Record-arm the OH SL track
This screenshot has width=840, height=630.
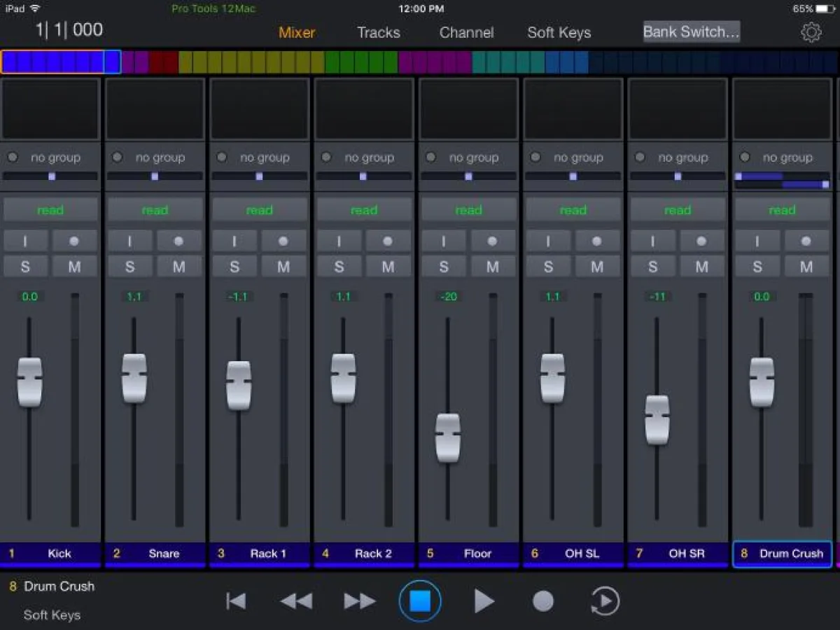pyautogui.click(x=597, y=241)
